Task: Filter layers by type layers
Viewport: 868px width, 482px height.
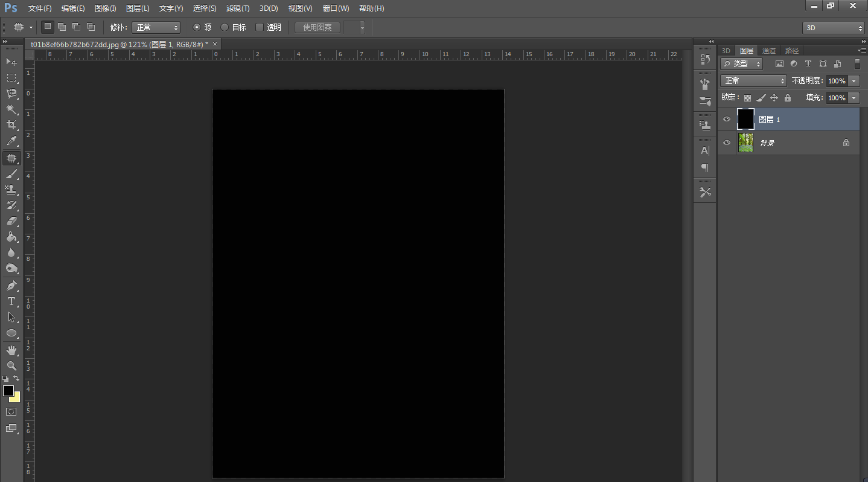Action: click(808, 63)
